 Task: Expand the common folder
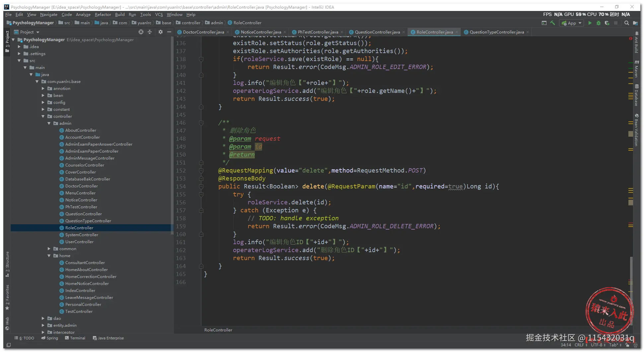coord(49,249)
